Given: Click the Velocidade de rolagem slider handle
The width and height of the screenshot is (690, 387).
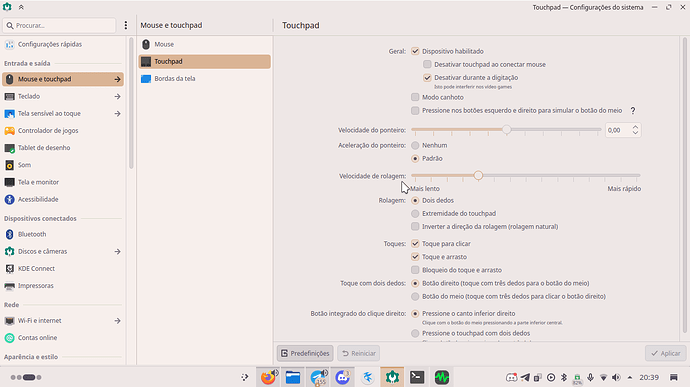Looking at the screenshot, I should point(478,175).
